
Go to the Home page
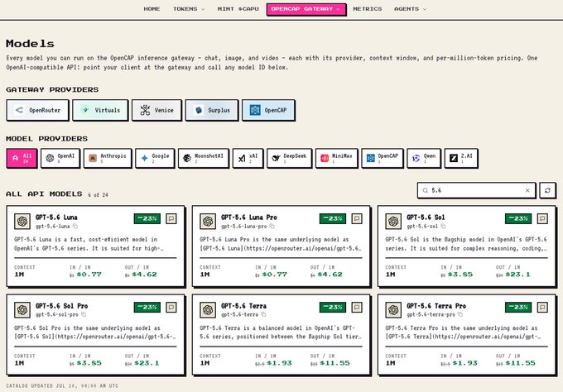pos(152,9)
